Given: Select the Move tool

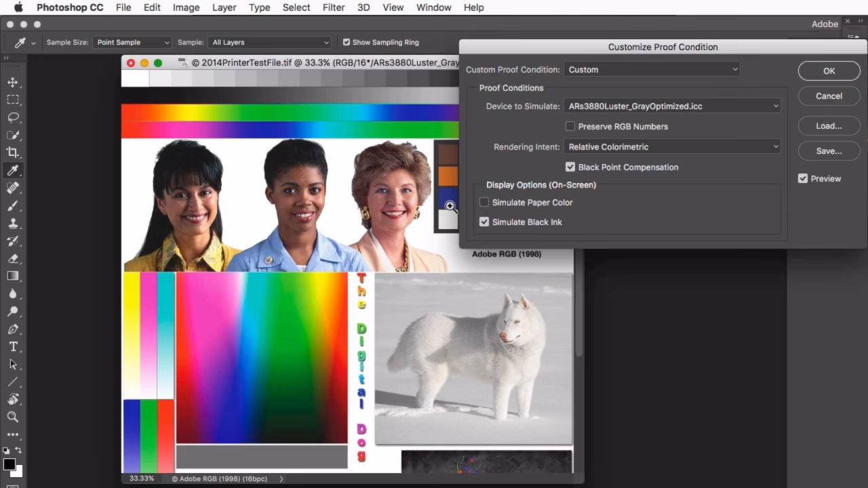Looking at the screenshot, I should 14,82.
